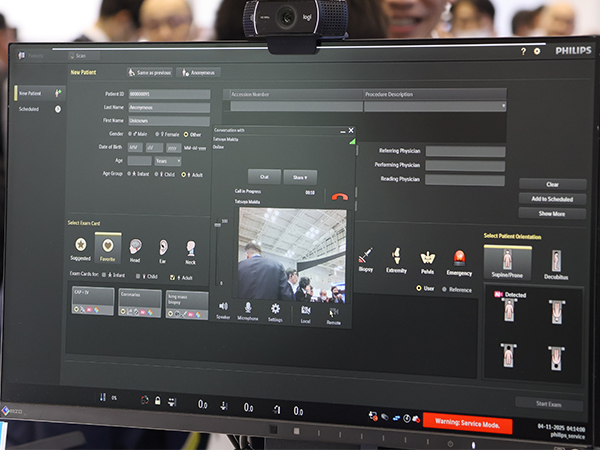This screenshot has height=450, width=600.
Task: Open the conversation Settings gear
Action: coord(276,309)
